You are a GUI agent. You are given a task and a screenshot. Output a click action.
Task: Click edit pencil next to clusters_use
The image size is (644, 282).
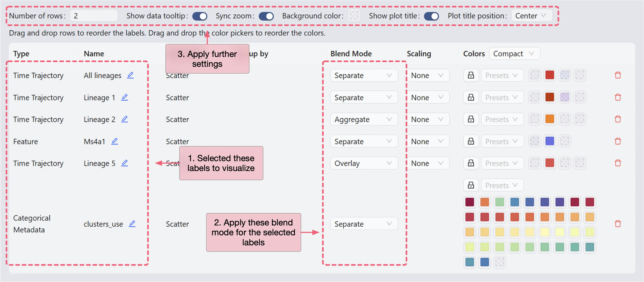coord(132,224)
